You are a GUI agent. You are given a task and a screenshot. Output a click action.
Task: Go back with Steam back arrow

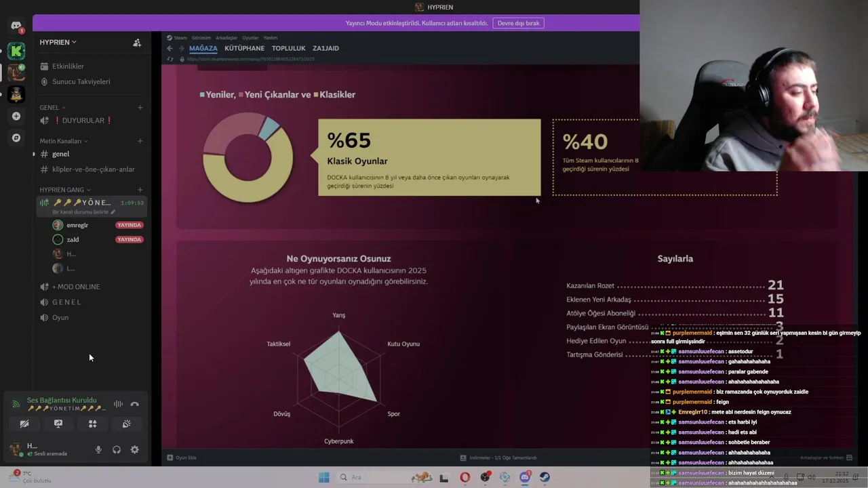(x=170, y=48)
